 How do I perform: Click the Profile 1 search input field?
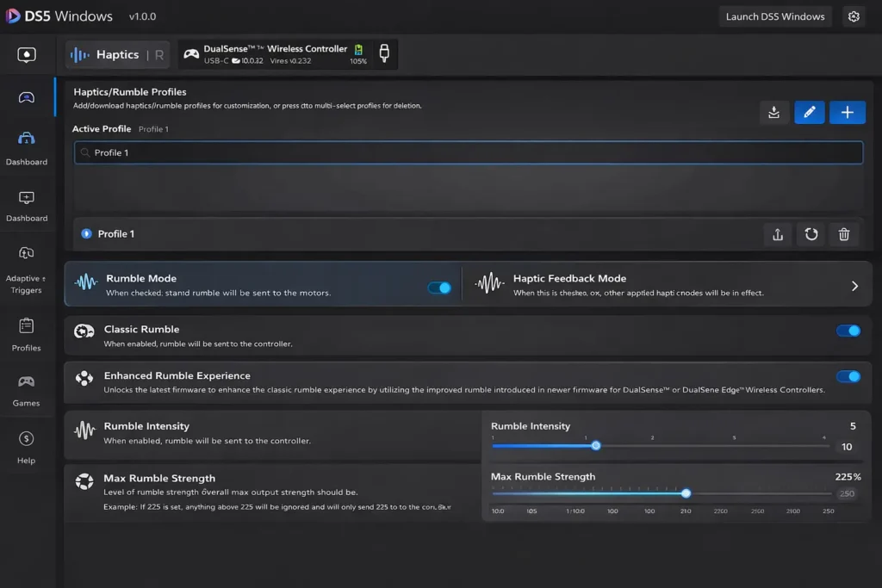pos(469,152)
